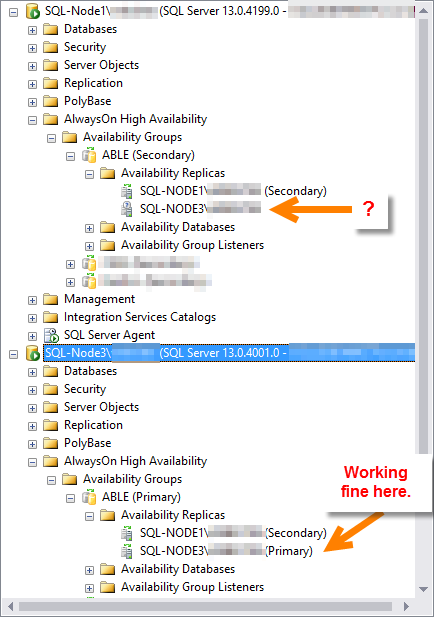Click the Integration Services Catalogs folder icon
This screenshot has height=617, width=434.
click(x=50, y=317)
